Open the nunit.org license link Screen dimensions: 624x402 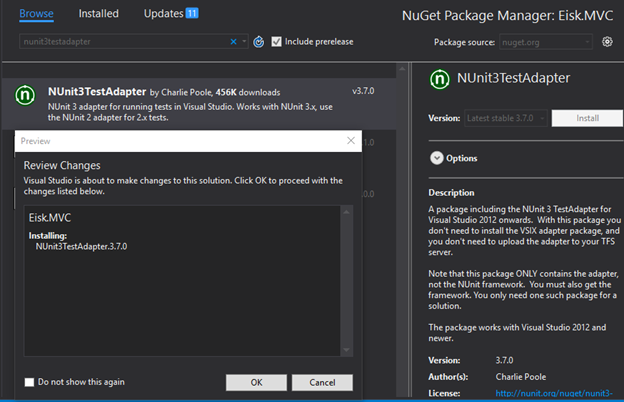tap(554, 393)
